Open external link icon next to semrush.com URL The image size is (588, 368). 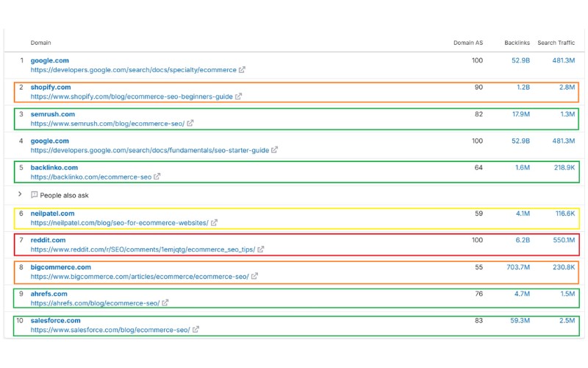pyautogui.click(x=190, y=123)
